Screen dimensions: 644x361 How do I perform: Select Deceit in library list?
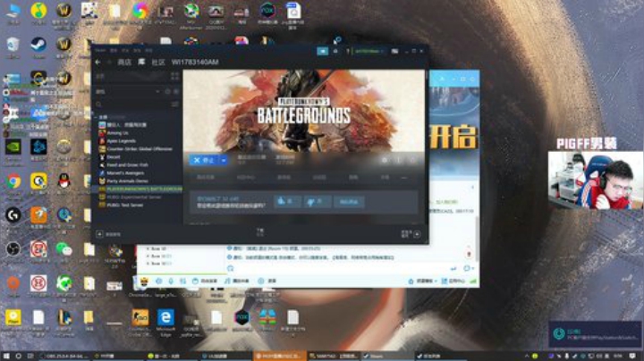114,156
